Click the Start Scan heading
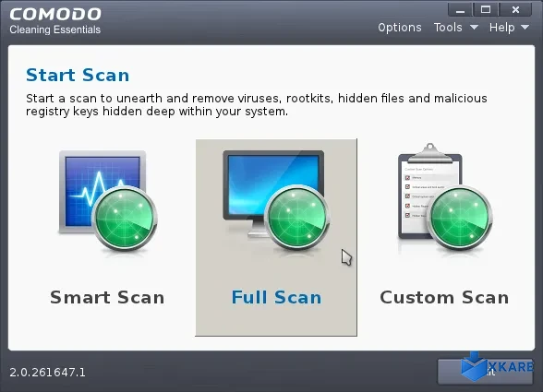The width and height of the screenshot is (543, 392). click(78, 75)
